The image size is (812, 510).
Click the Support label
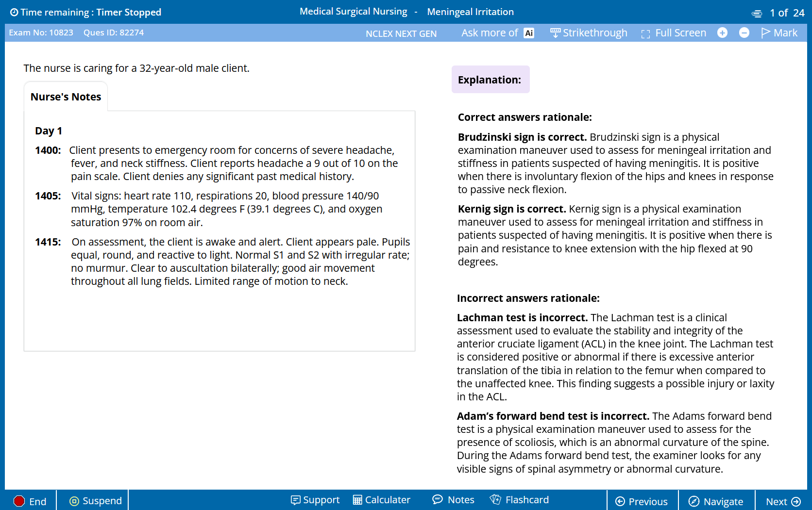(321, 500)
